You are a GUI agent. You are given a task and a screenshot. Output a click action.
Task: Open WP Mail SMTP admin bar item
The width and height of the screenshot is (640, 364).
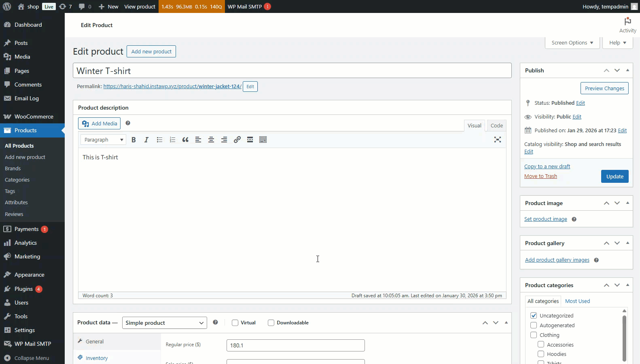[249, 6]
